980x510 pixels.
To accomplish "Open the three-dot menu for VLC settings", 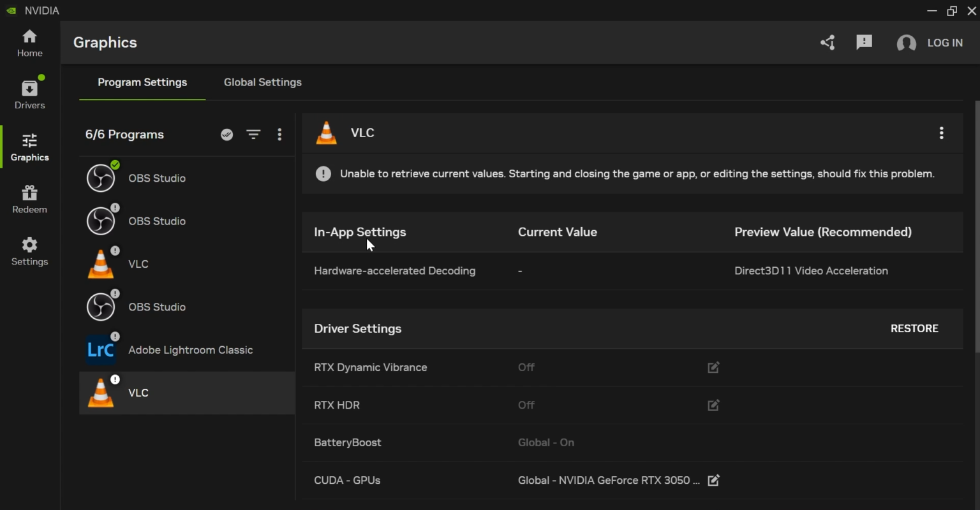I will (x=941, y=133).
